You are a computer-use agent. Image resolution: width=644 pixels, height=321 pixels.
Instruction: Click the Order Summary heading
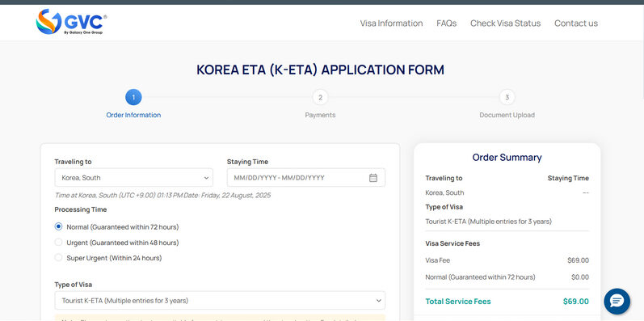pyautogui.click(x=507, y=158)
